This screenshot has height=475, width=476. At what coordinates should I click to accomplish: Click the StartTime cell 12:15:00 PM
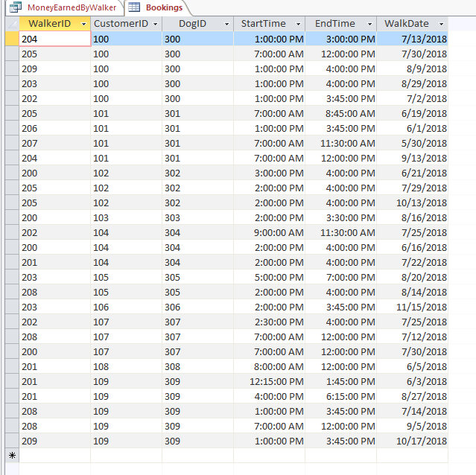pyautogui.click(x=269, y=381)
